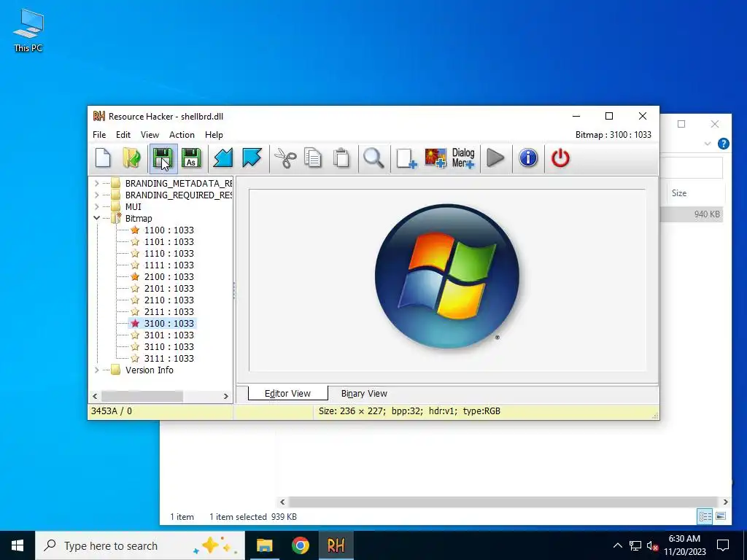This screenshot has height=560, width=747.
Task: Expand the MUI folder node
Action: 97,206
